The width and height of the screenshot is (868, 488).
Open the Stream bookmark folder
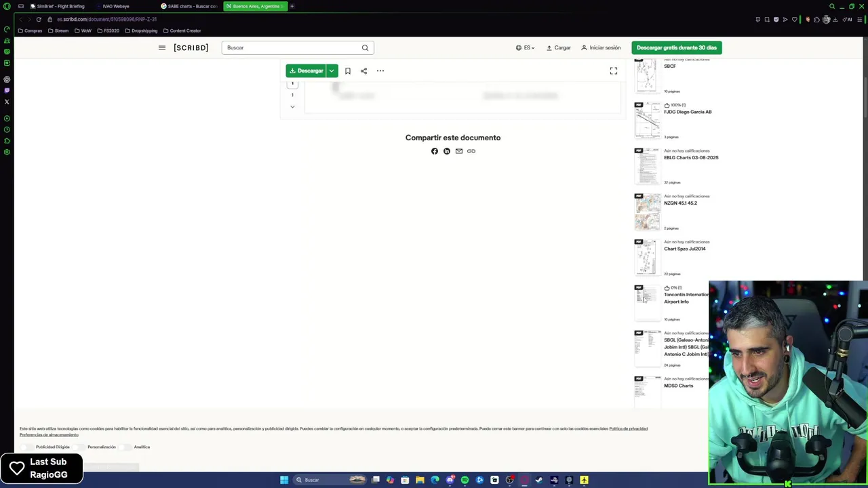tap(58, 30)
